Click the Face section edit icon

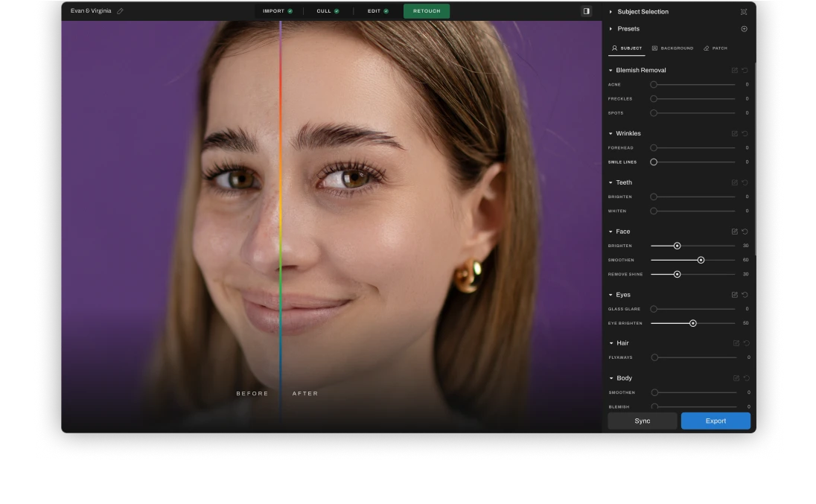735,232
